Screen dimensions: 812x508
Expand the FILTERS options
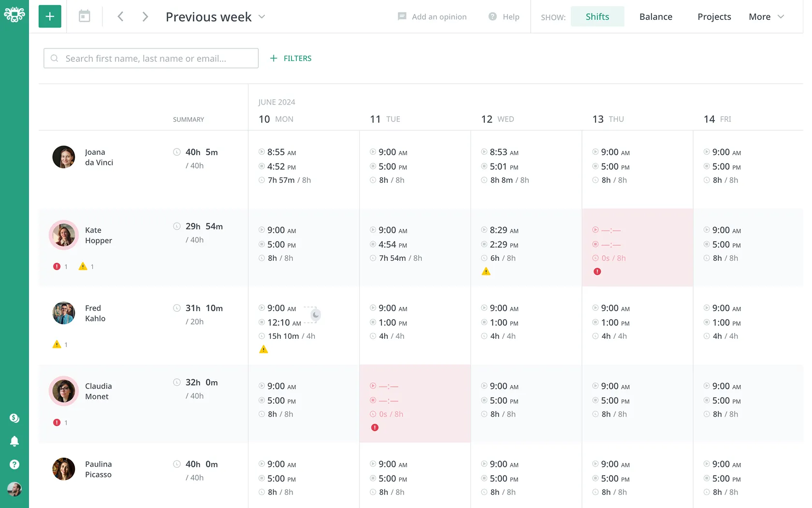[290, 58]
